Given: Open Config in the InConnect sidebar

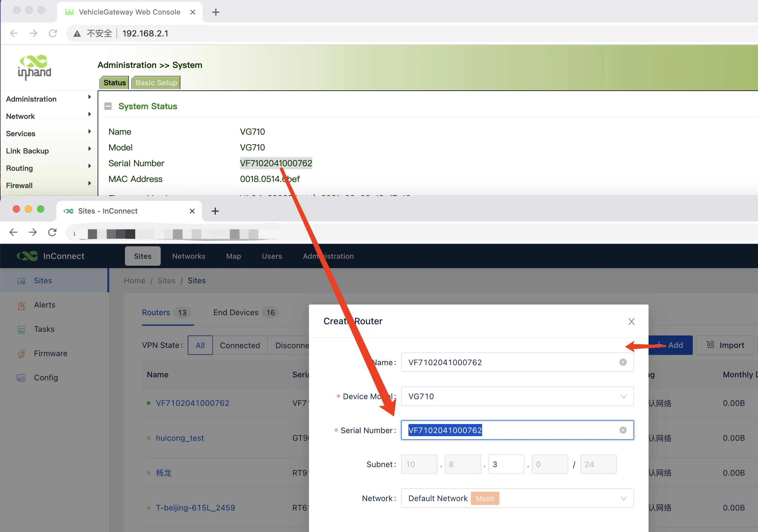Looking at the screenshot, I should coord(46,377).
